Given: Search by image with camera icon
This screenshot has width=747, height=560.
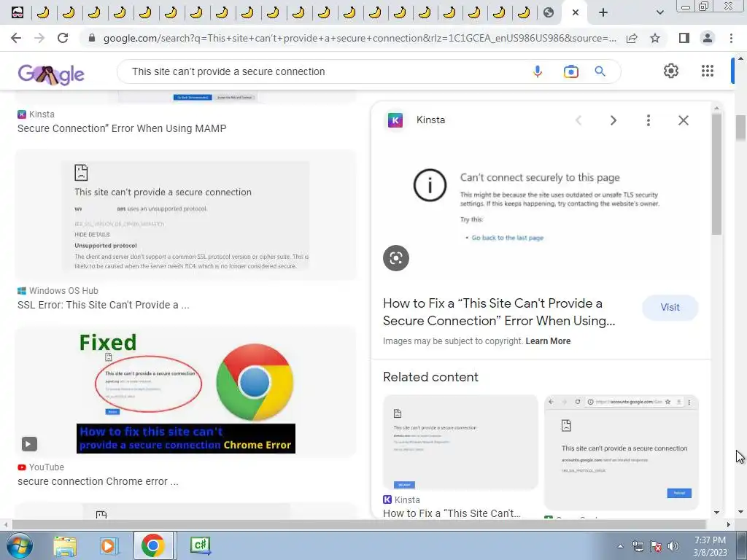Looking at the screenshot, I should pyautogui.click(x=570, y=71).
